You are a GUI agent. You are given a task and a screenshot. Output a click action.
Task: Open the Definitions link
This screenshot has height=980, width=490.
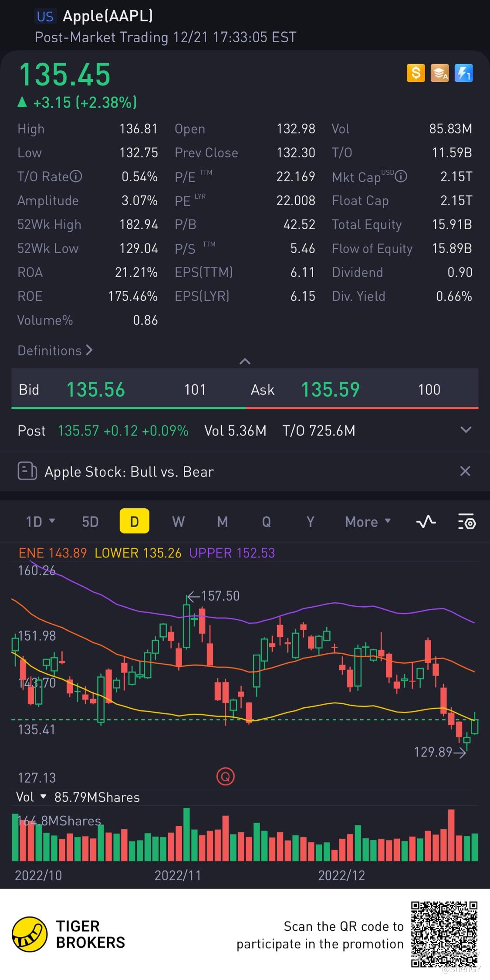[x=55, y=350]
